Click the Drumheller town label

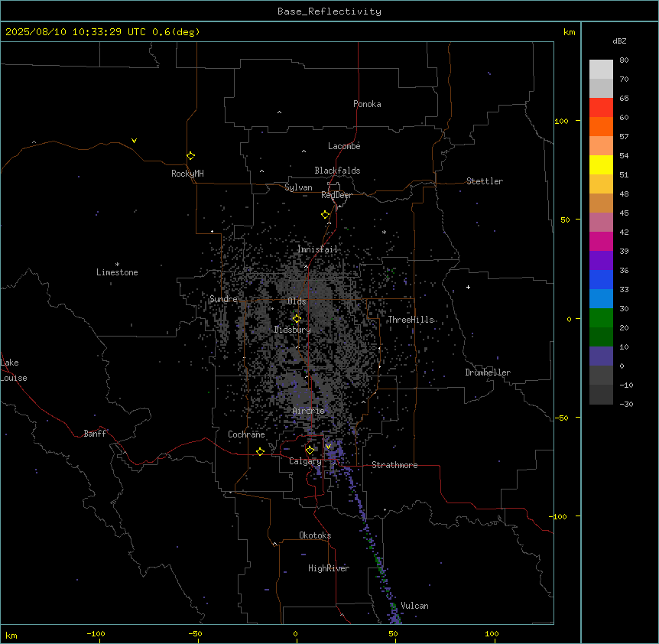[488, 372]
